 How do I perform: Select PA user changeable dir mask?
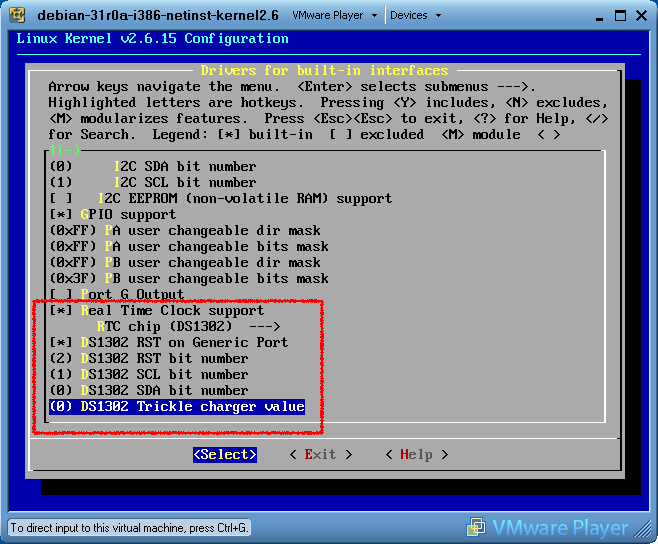(x=185, y=230)
